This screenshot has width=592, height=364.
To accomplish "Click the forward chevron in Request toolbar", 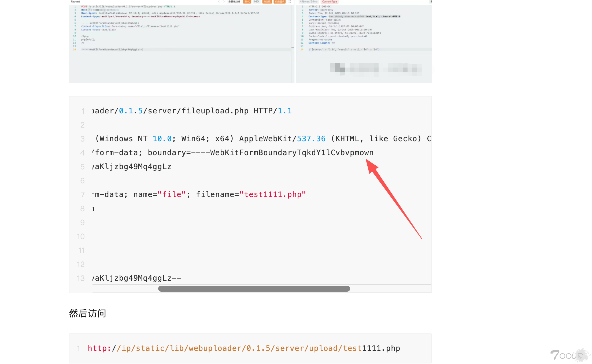I will click(x=224, y=2).
